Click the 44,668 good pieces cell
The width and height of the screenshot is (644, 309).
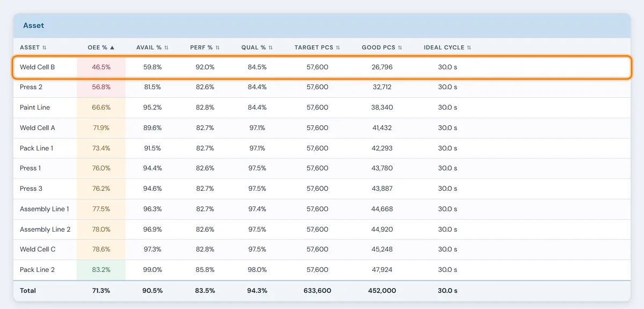(x=382, y=209)
